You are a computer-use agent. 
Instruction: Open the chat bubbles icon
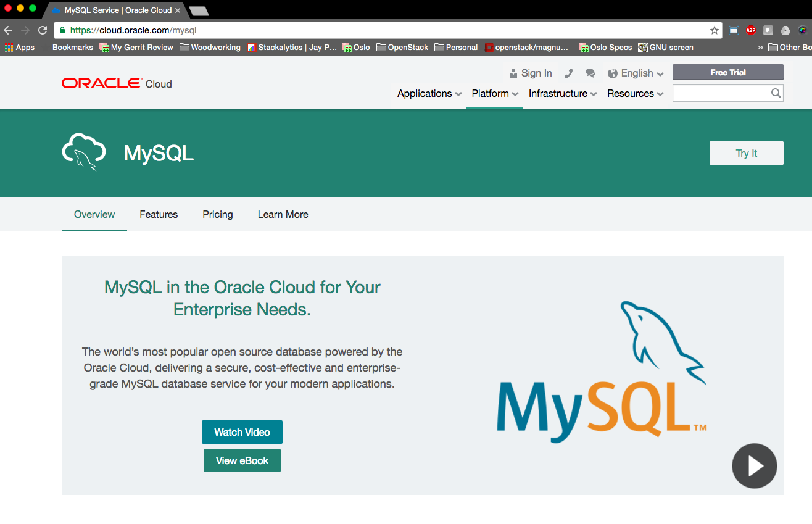click(590, 73)
